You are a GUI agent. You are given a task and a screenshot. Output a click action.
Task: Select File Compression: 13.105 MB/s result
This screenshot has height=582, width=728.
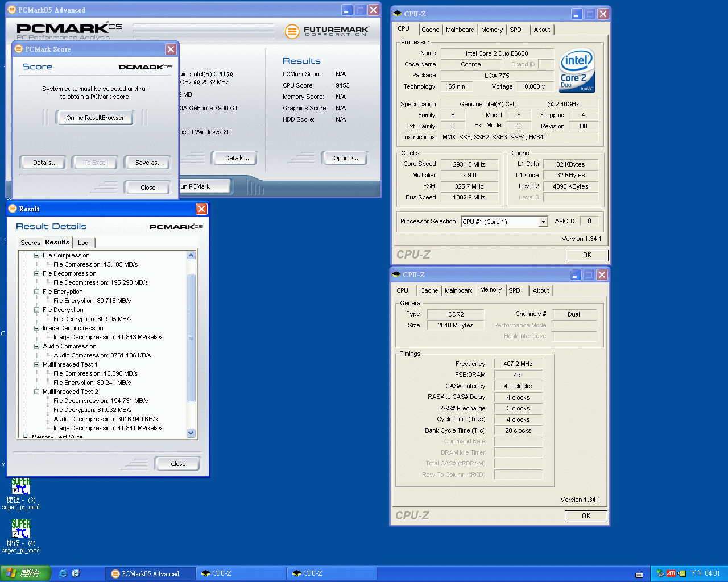(96, 264)
